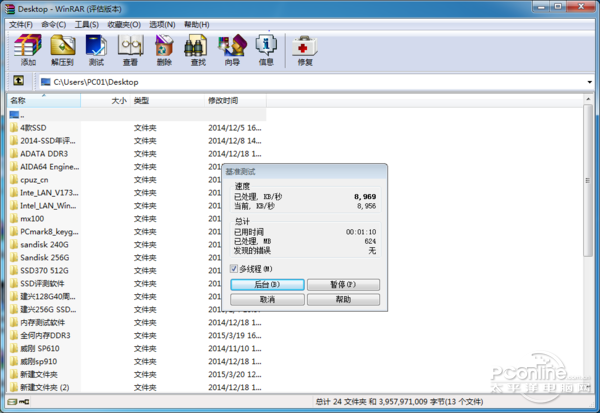The width and height of the screenshot is (600, 413).
Task: Click the 修复 (Repair) first-aid icon
Action: tap(305, 49)
